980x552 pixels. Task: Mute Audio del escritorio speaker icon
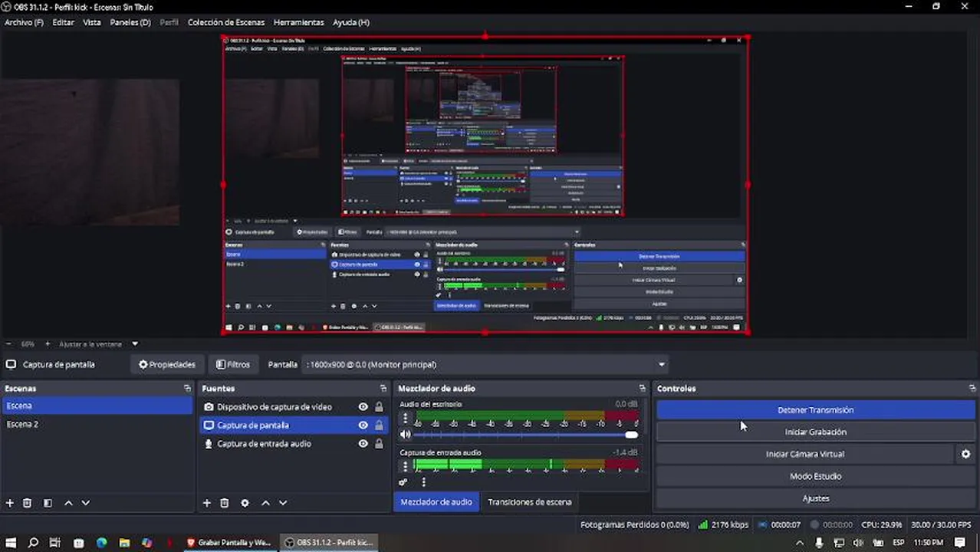406,435
